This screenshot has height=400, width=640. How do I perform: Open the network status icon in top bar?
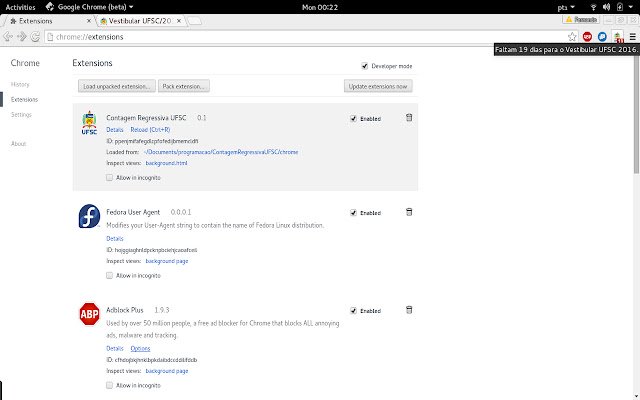coord(593,7)
